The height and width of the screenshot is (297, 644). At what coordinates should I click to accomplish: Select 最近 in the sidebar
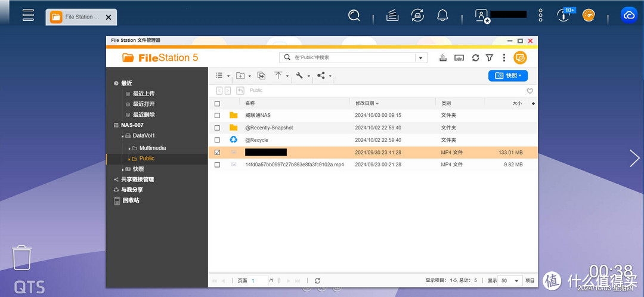pos(126,83)
